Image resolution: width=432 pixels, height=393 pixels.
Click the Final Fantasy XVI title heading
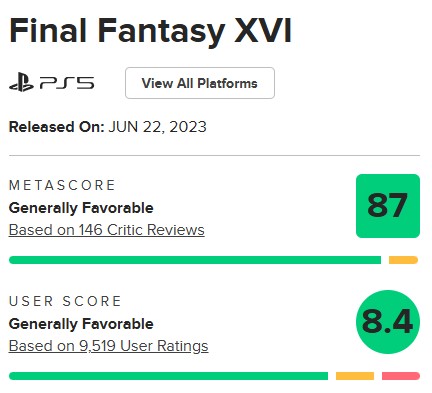pos(151,31)
